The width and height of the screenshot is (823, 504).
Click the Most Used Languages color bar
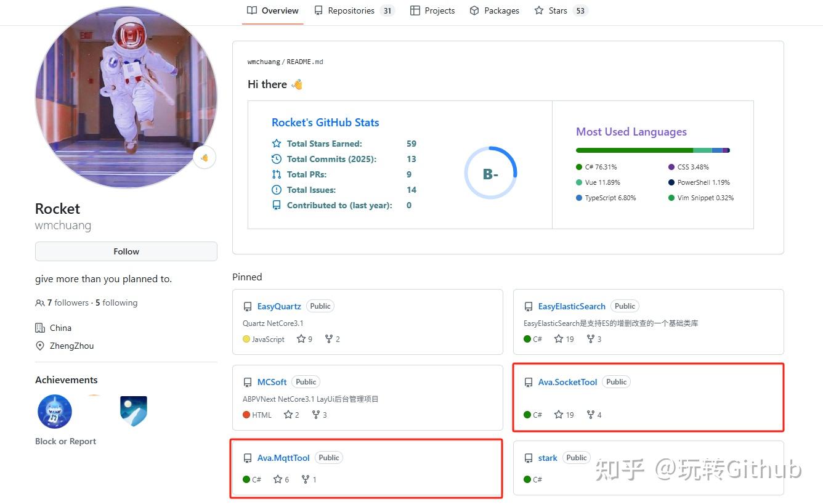click(x=652, y=150)
